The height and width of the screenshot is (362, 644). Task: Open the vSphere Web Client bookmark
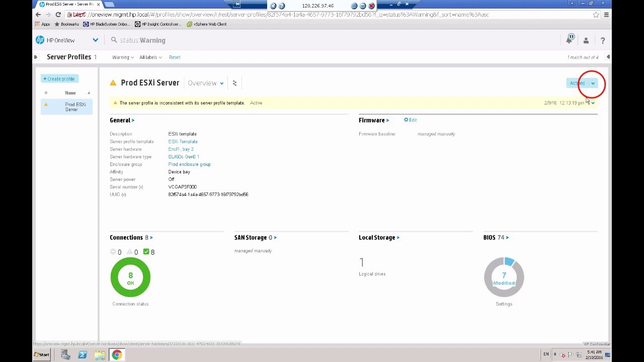pos(206,24)
